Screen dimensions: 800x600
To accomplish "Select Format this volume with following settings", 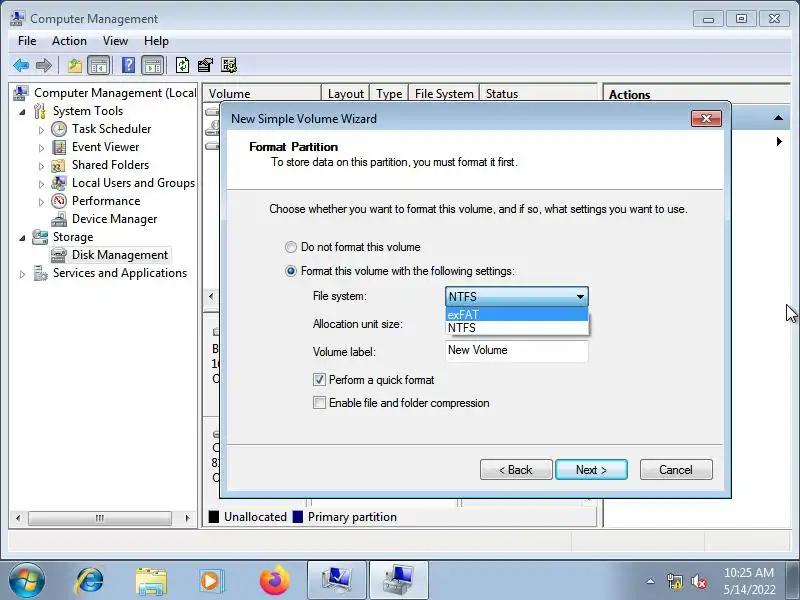I will coord(291,271).
